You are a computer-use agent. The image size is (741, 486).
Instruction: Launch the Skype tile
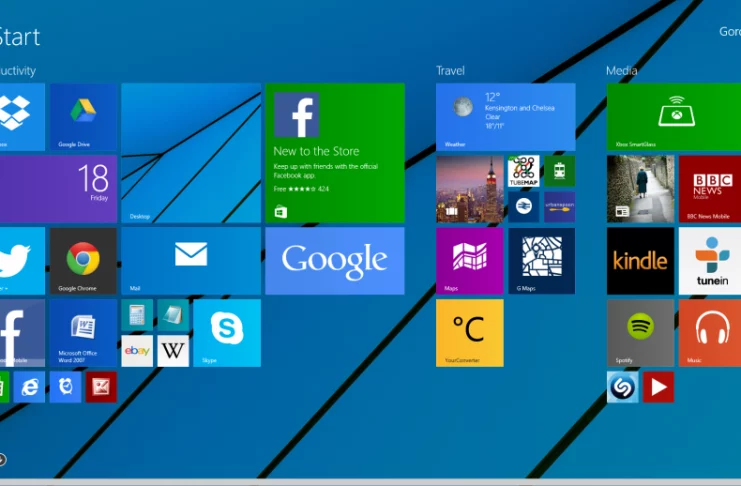[x=227, y=333]
